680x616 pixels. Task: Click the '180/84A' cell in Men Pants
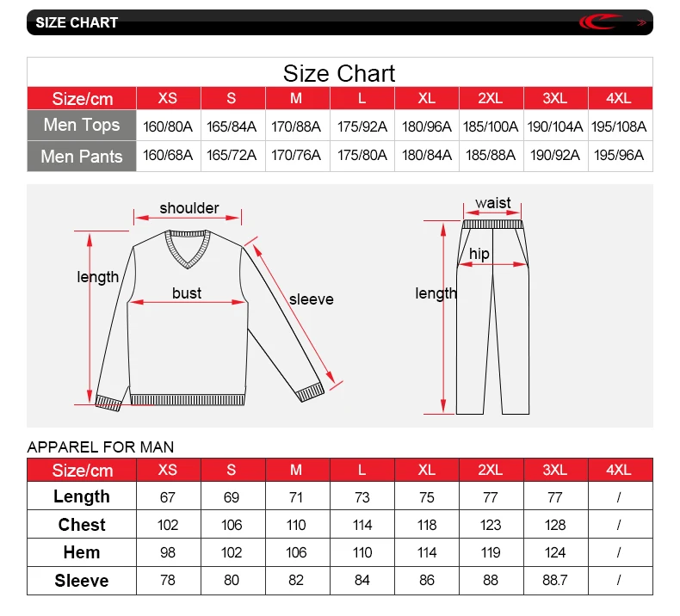(427, 155)
